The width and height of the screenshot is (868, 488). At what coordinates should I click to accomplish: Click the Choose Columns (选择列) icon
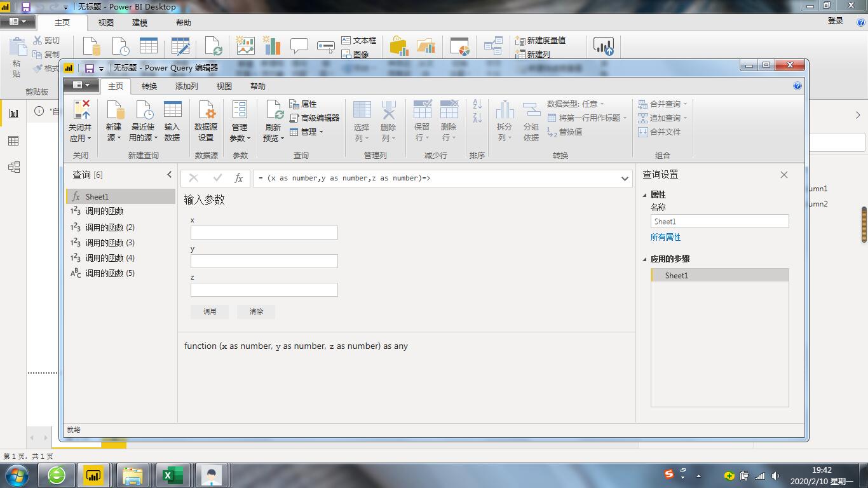point(362,109)
